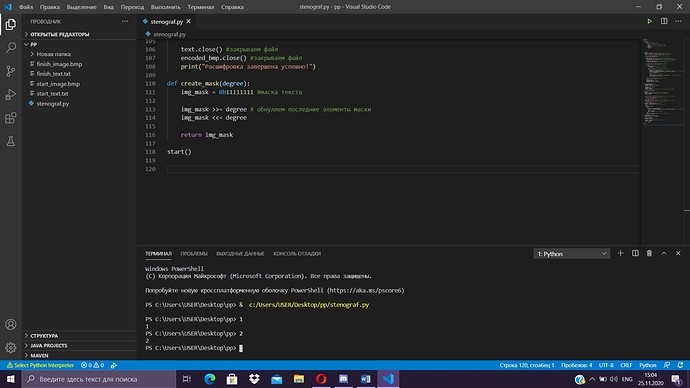This screenshot has height=388, width=690.
Task: Open the Visual Studio Code taskbar icon
Action: pos(388,379)
